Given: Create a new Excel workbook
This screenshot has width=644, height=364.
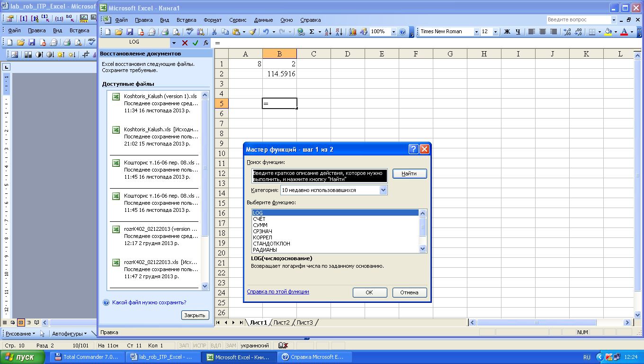Looking at the screenshot, I should 107,32.
